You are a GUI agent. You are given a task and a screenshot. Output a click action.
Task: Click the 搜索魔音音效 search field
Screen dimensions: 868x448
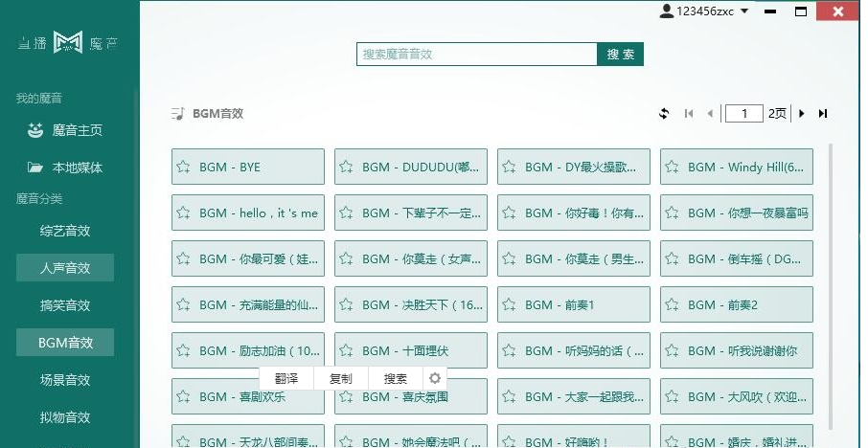click(x=476, y=55)
